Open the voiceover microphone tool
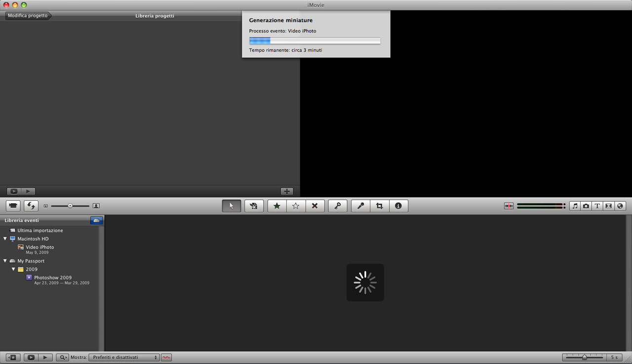 pos(360,206)
